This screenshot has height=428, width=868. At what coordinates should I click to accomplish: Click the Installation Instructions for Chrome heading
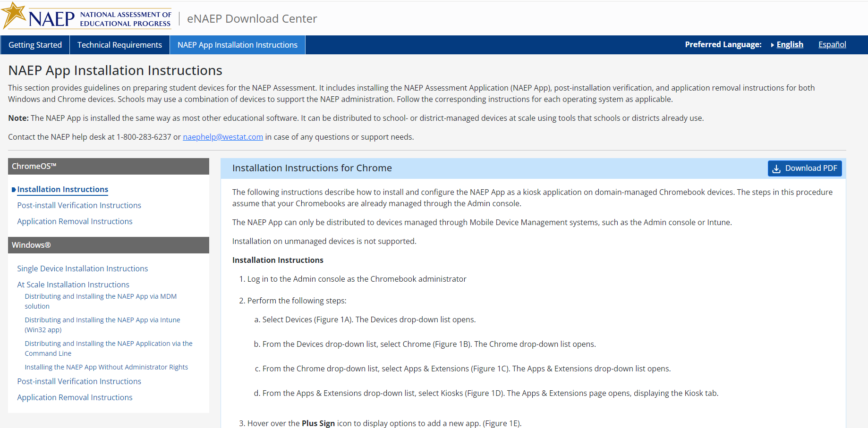[312, 168]
